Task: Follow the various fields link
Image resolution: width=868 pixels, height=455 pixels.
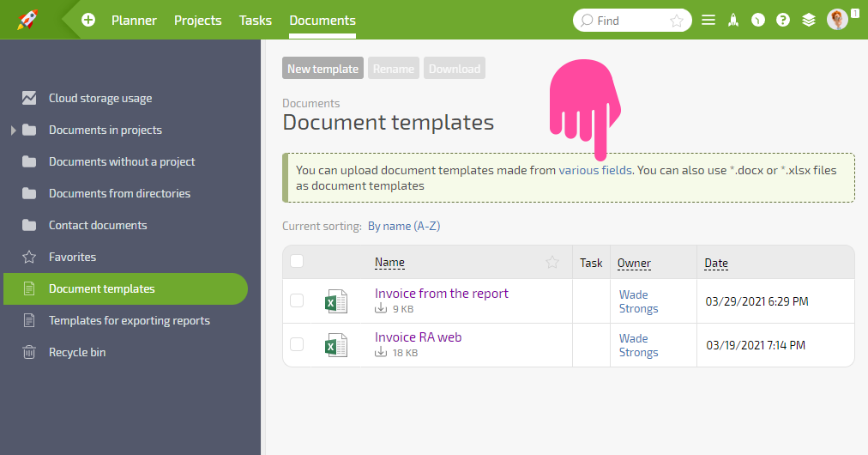Action: tap(595, 170)
